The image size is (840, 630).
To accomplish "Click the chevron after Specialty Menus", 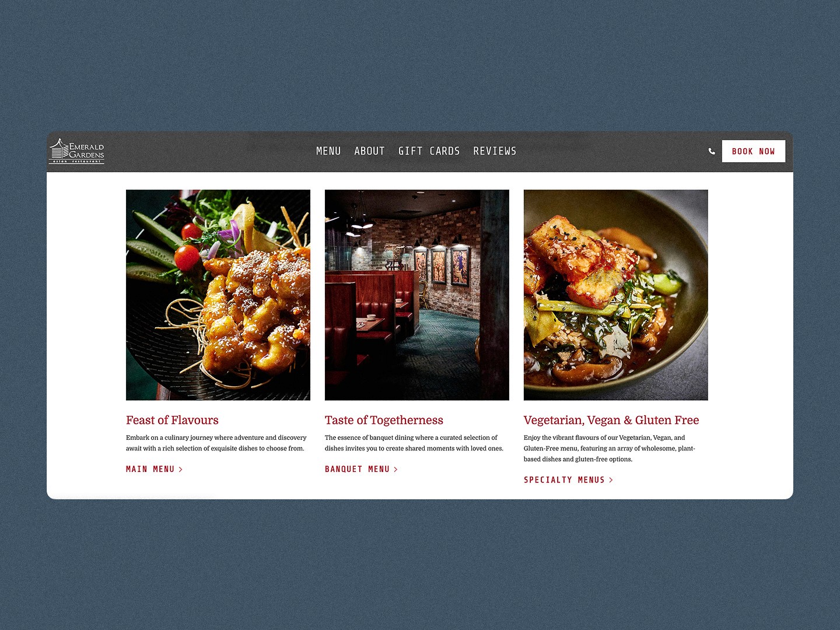I will click(x=611, y=480).
